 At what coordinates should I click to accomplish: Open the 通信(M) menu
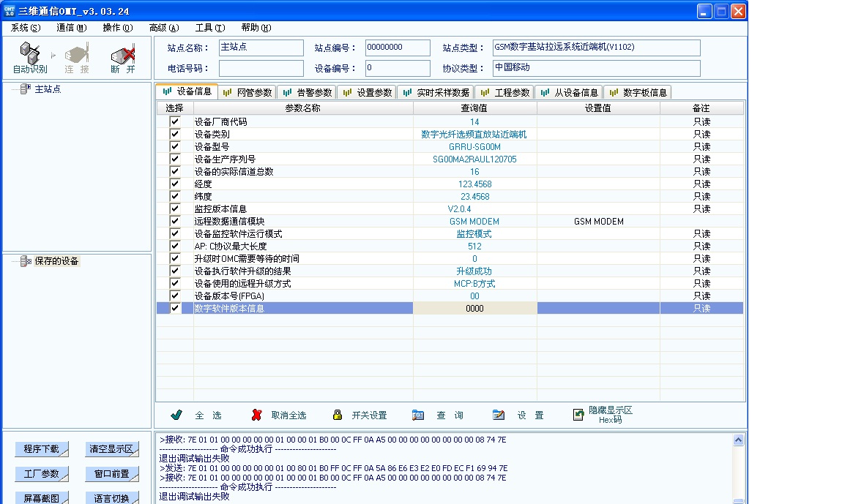(71, 28)
